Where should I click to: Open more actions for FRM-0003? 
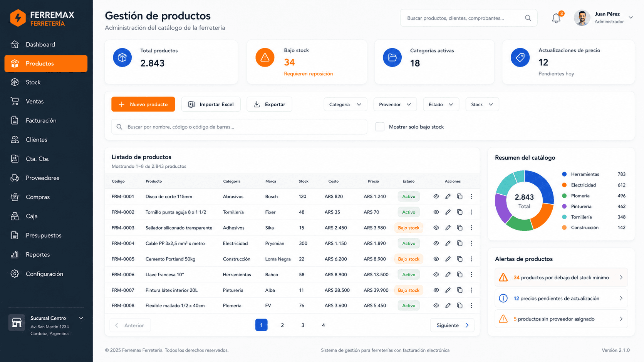(471, 228)
